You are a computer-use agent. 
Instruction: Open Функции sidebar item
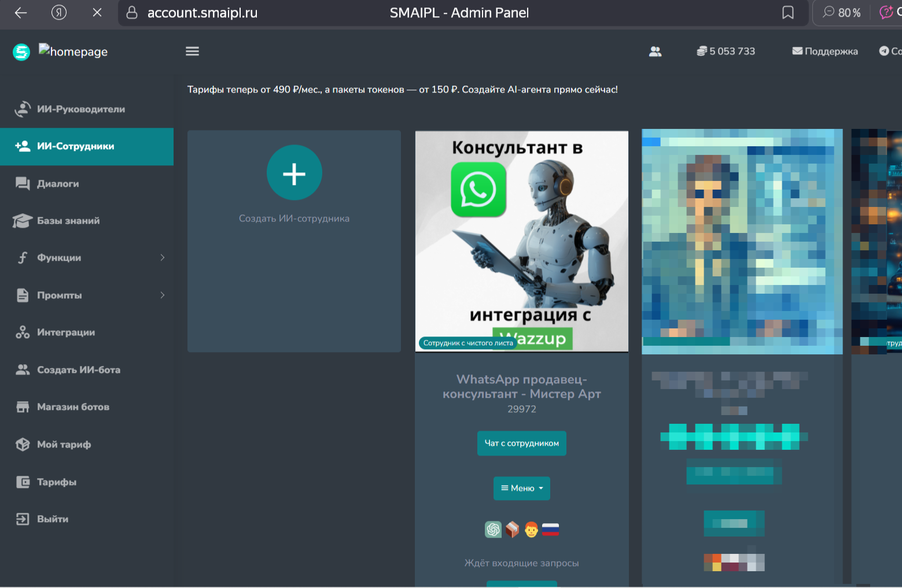(x=87, y=258)
